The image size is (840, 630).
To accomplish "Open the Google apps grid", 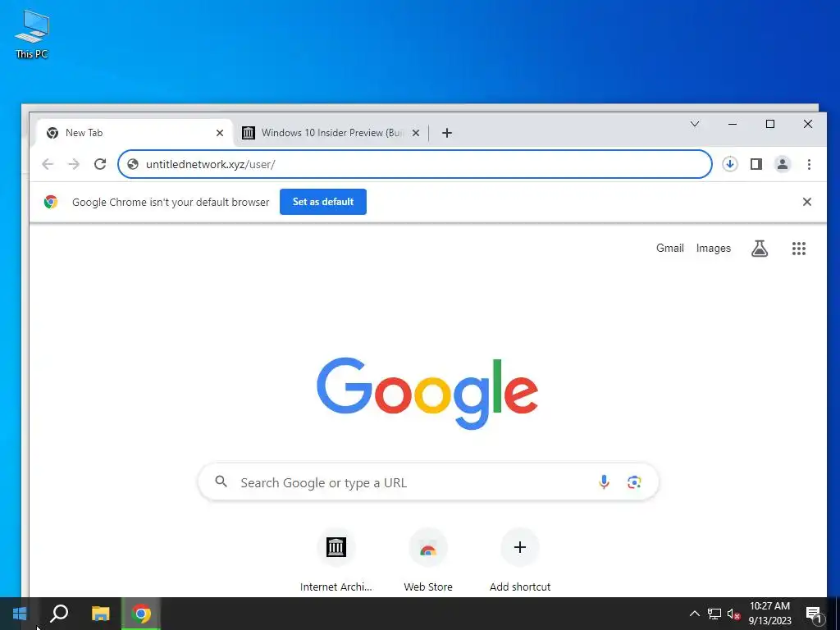I will coord(799,248).
